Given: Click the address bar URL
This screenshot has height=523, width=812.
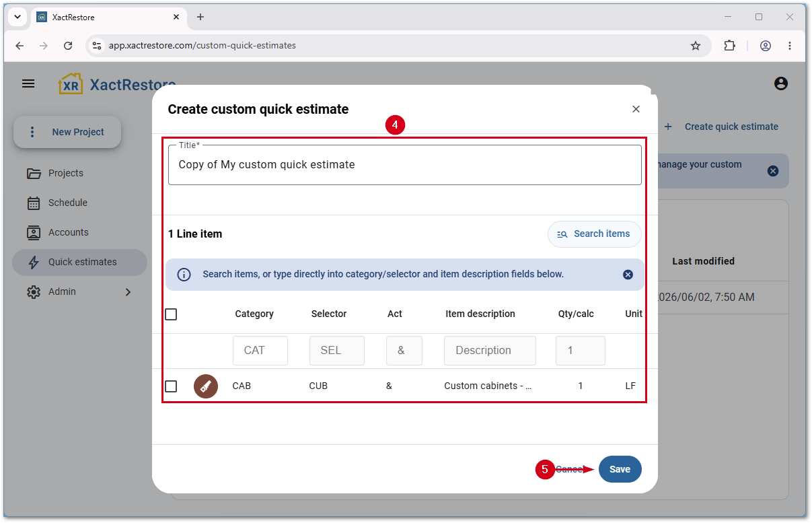Looking at the screenshot, I should click(x=202, y=46).
